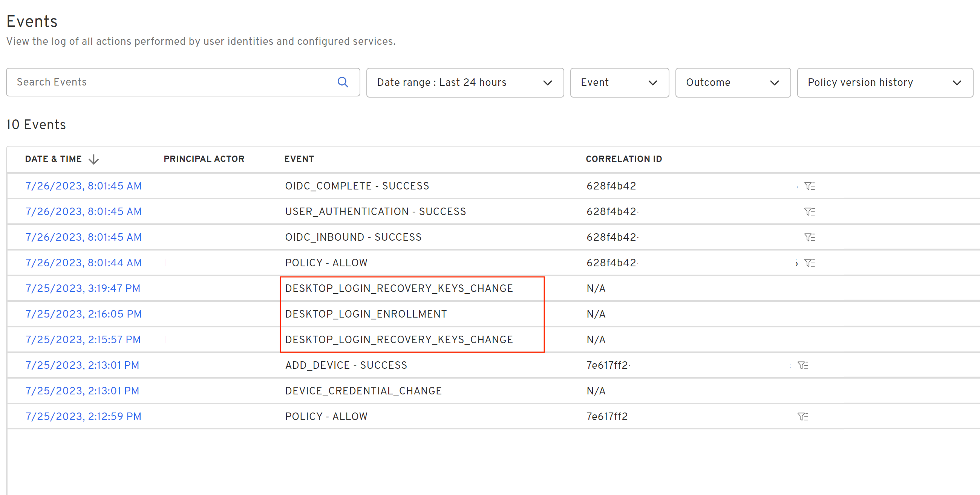980x495 pixels.
Task: Click filter icon in 8:01:44 AM POLICY row
Action: tap(809, 263)
